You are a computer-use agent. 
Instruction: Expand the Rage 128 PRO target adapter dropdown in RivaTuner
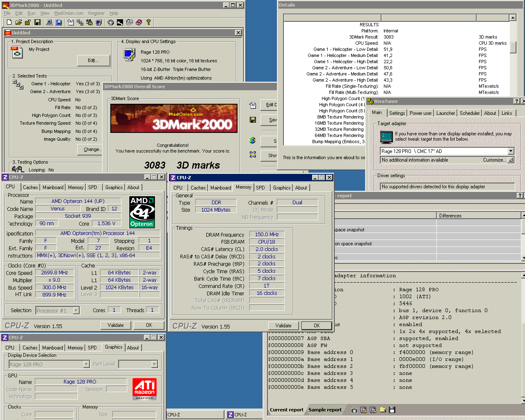pyautogui.click(x=511, y=151)
